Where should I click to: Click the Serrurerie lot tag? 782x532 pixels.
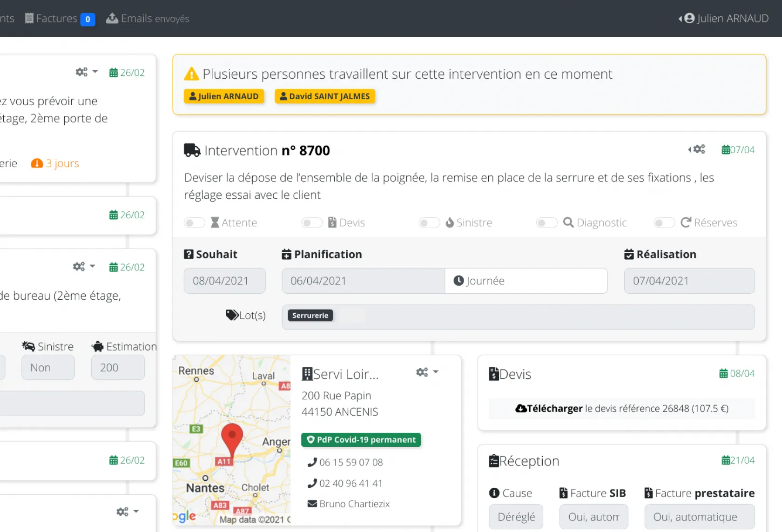[x=310, y=316]
